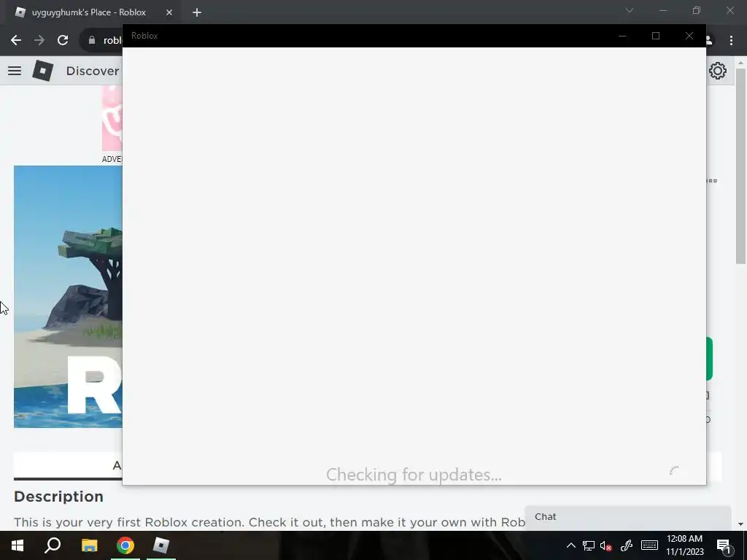This screenshot has height=560, width=747.
Task: Open the notification center icon
Action: click(x=724, y=546)
